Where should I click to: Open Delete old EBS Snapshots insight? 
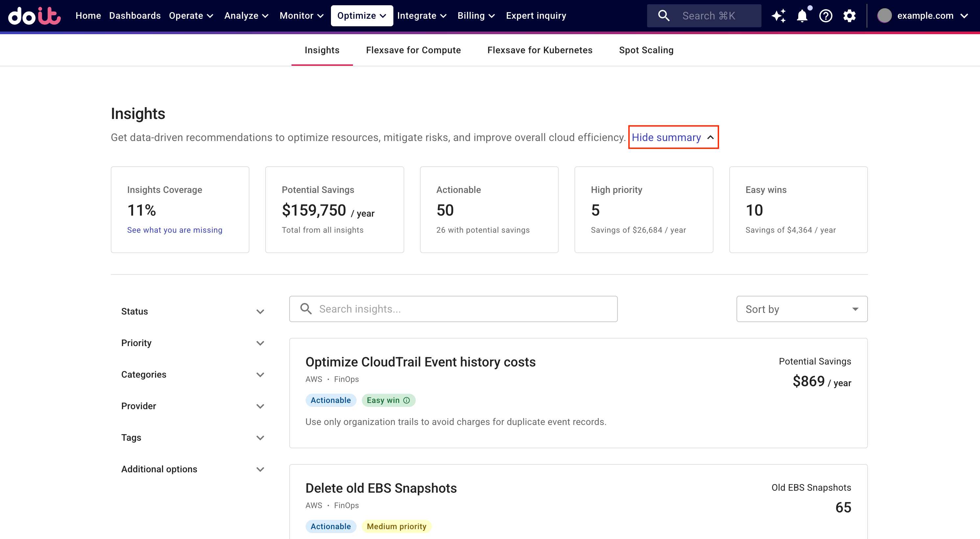tap(381, 488)
